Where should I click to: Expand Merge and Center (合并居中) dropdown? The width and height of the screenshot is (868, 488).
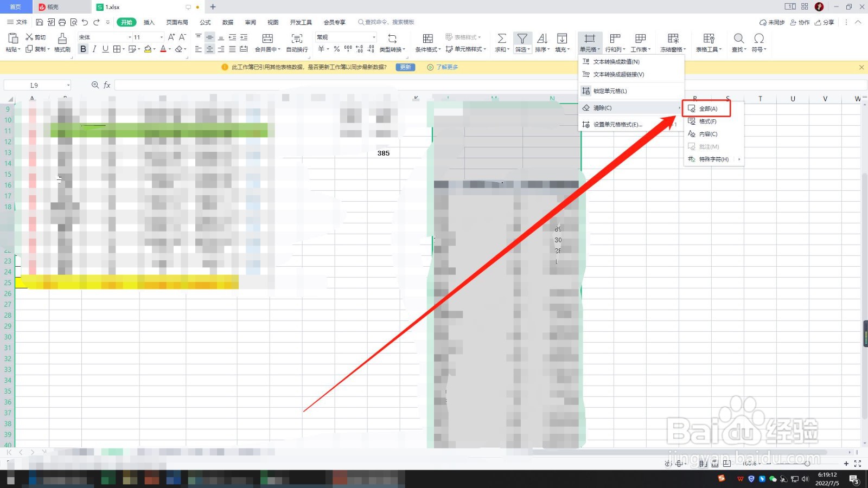(279, 49)
